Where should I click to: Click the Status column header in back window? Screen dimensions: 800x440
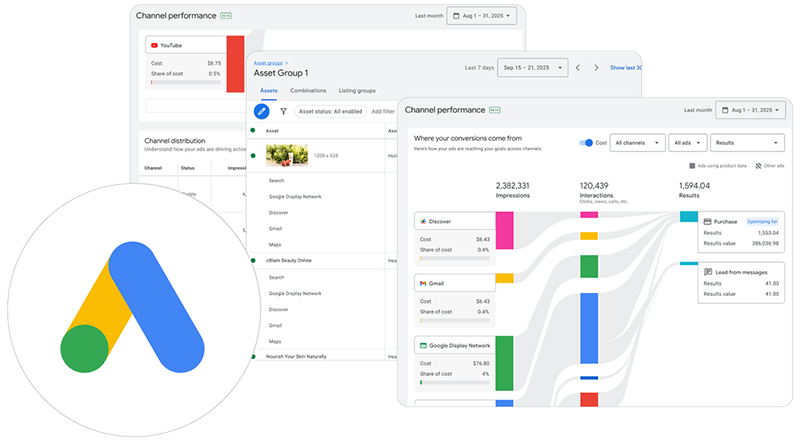(188, 168)
